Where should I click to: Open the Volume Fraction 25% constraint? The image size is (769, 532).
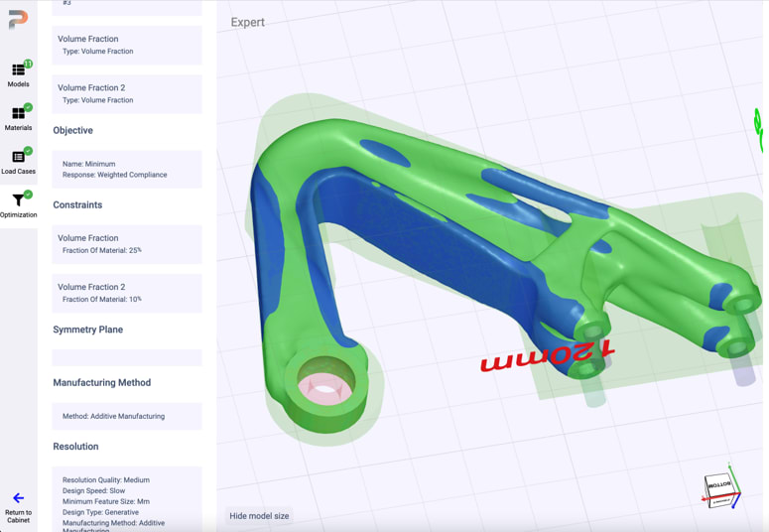click(x=127, y=244)
